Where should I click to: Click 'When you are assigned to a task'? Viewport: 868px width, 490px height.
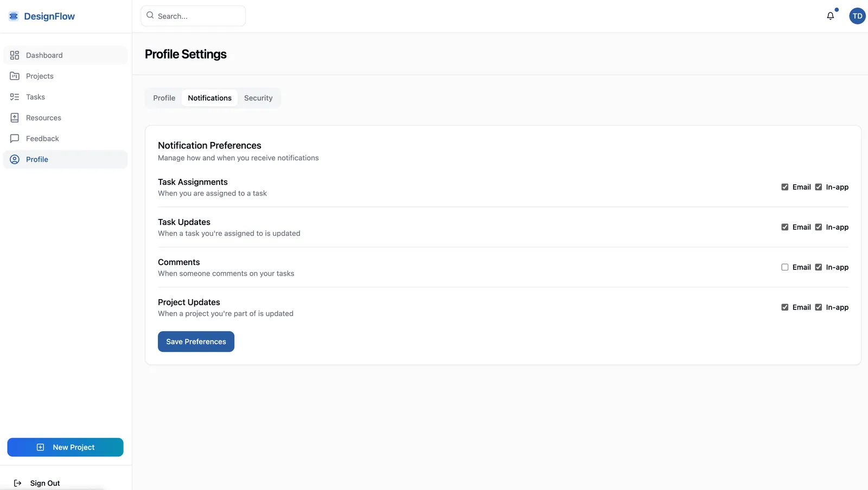pos(212,194)
